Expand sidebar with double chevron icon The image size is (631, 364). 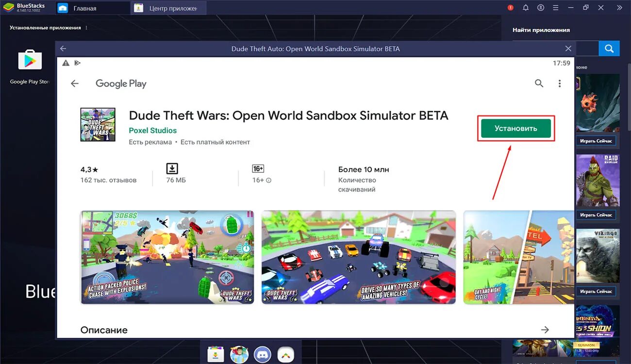click(619, 8)
